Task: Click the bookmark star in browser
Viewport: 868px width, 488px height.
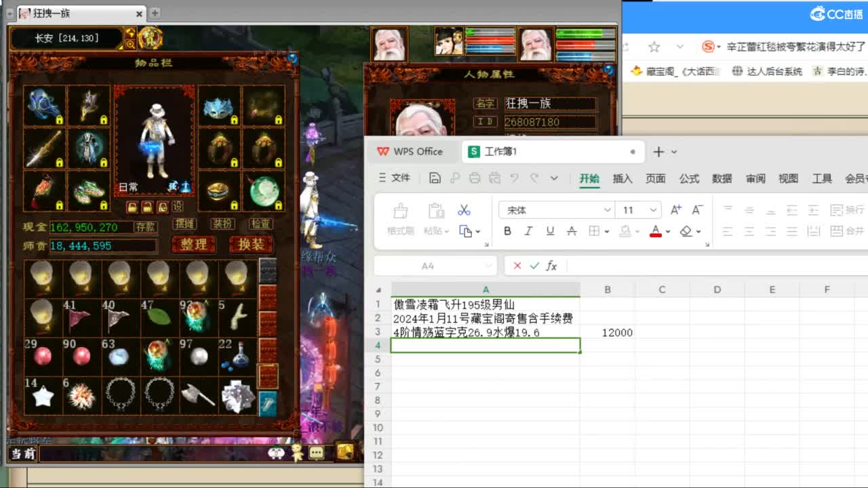Action: [x=654, y=47]
